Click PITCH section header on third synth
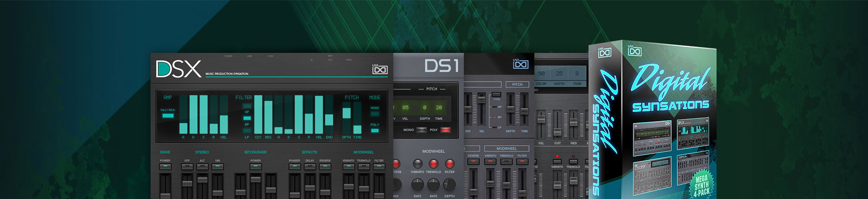The width and height of the screenshot is (868, 199). coord(517,85)
